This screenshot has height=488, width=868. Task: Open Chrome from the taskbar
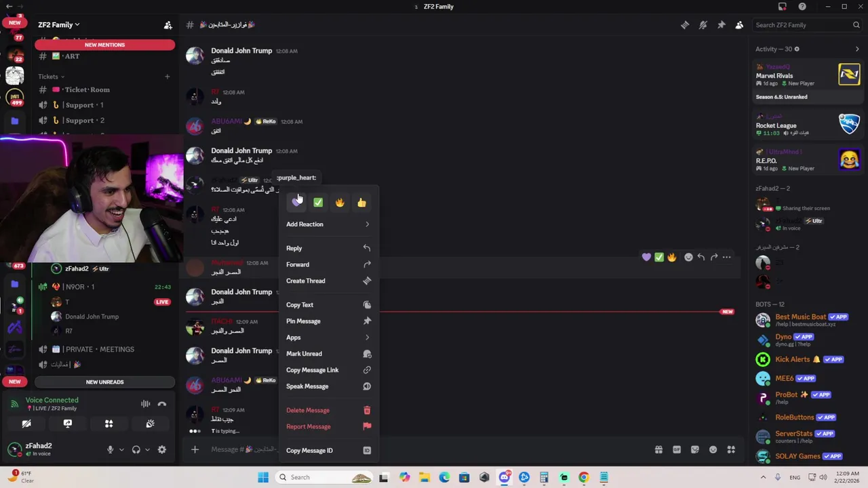pyautogui.click(x=583, y=477)
